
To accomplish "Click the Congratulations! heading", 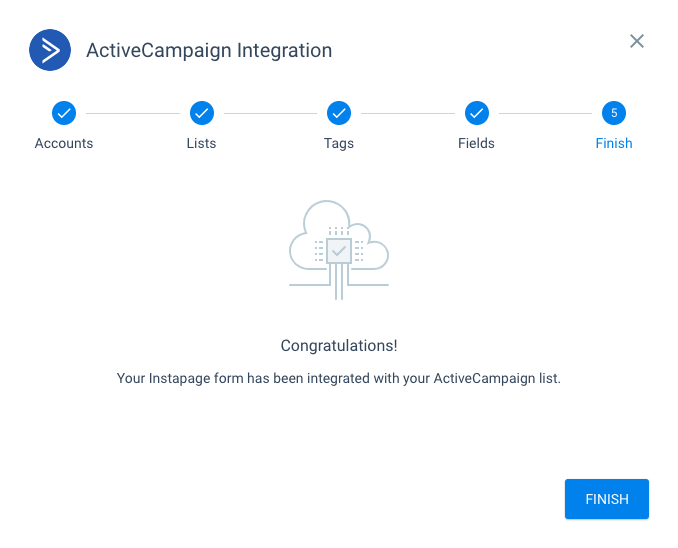I will click(339, 346).
